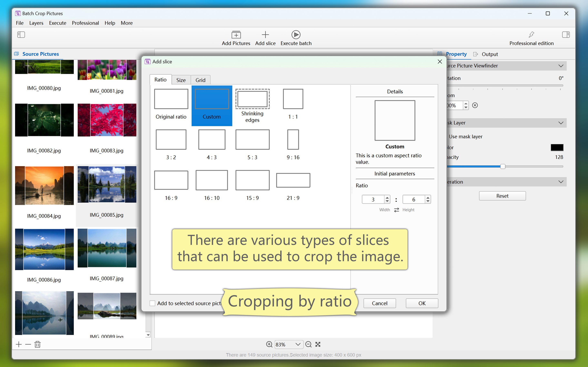Select the Shrinking edges slice type
This screenshot has width=588, height=367.
click(x=252, y=106)
